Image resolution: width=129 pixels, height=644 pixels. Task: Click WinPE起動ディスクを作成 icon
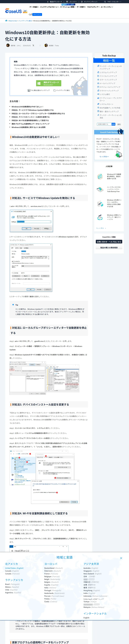click(98, 108)
